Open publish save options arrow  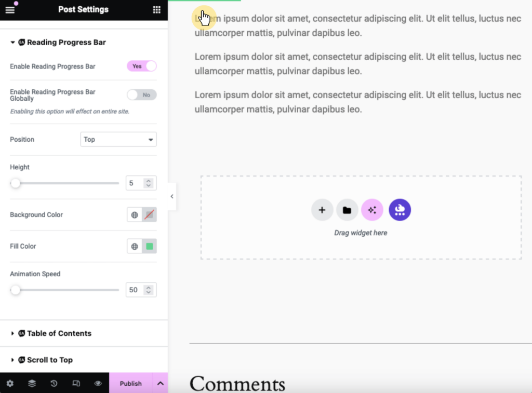click(160, 384)
